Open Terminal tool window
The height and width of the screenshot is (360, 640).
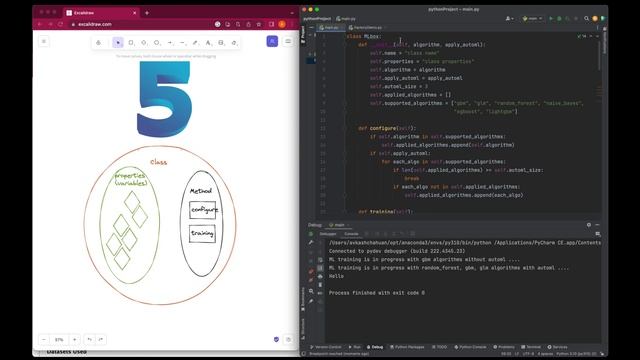pos(531,347)
